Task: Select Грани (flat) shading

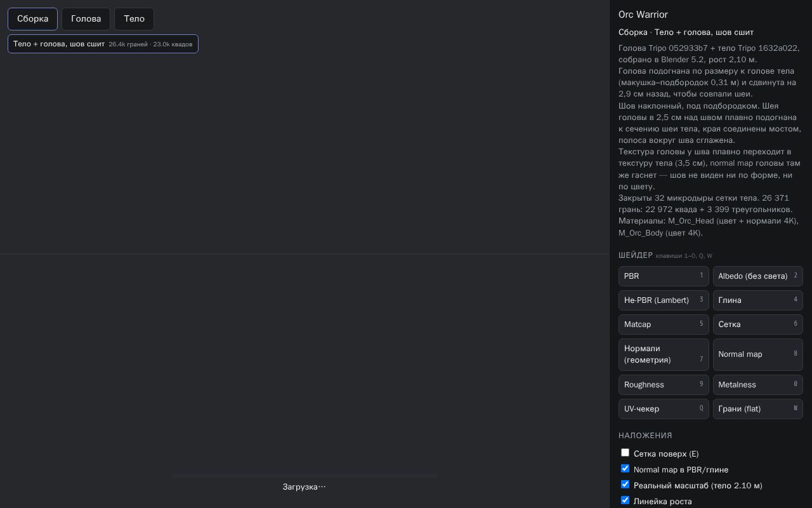Action: click(758, 409)
